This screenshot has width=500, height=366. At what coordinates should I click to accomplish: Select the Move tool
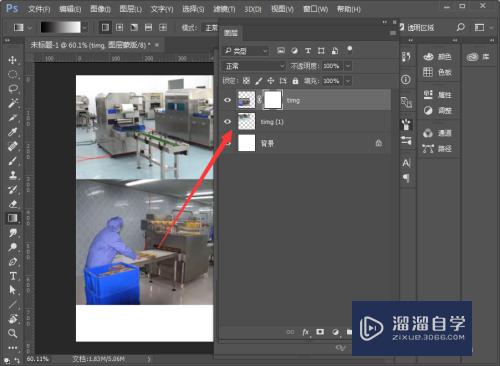pos(13,60)
